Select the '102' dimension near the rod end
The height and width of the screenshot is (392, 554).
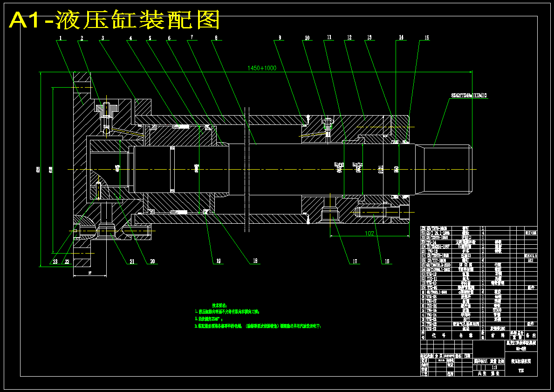pos(369,234)
